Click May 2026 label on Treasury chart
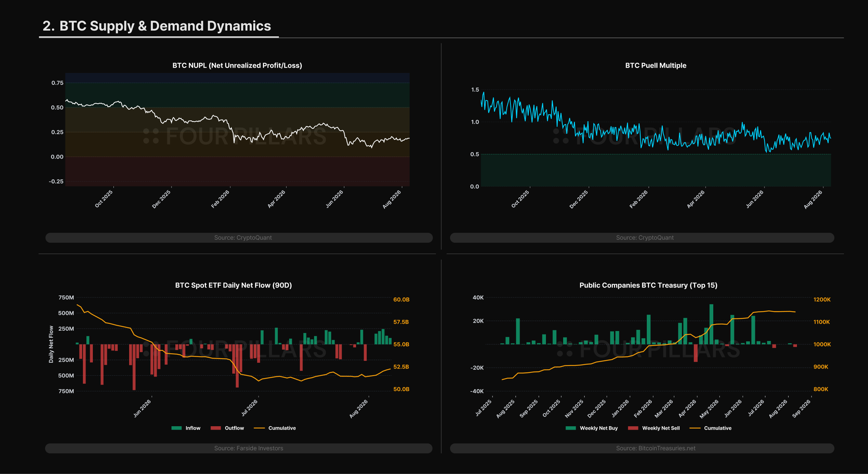This screenshot has width=868, height=474. pyautogui.click(x=709, y=408)
